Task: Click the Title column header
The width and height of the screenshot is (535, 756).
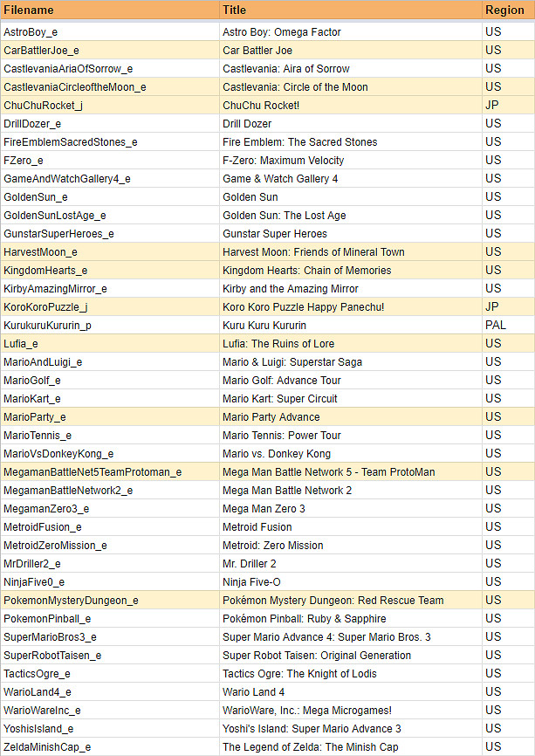Action: pos(235,10)
